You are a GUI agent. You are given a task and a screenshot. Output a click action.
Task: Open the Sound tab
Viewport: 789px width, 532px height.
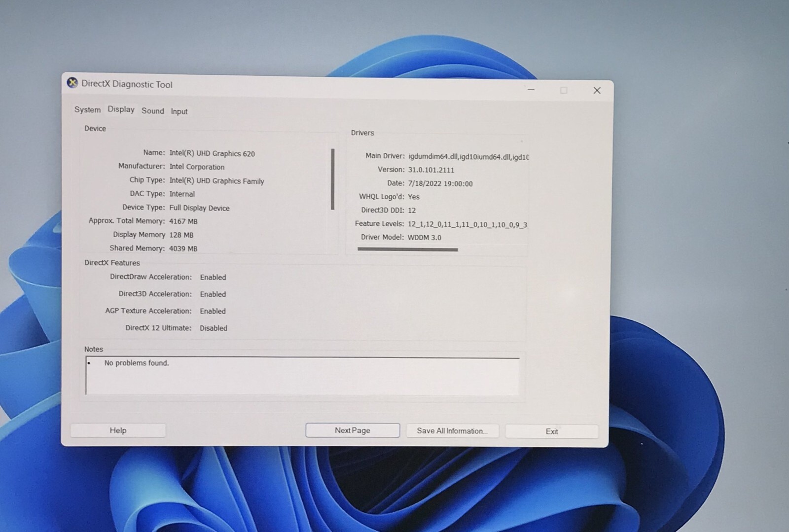pyautogui.click(x=153, y=111)
